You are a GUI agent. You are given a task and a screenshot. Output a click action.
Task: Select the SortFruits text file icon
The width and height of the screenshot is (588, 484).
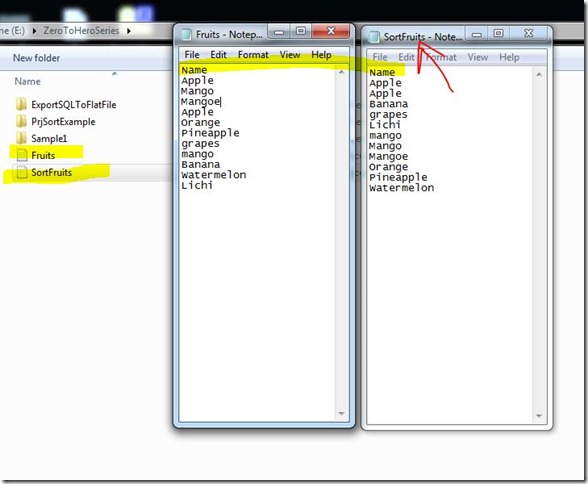[x=22, y=172]
